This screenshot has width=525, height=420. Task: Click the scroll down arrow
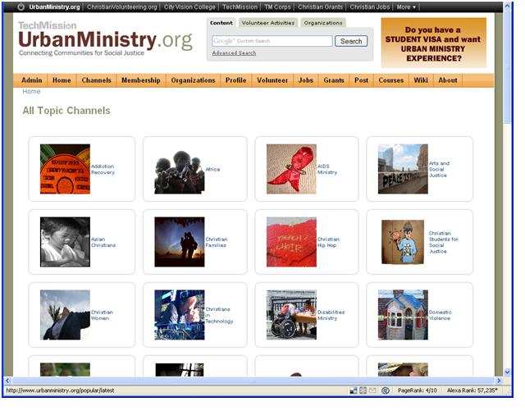coord(507,372)
